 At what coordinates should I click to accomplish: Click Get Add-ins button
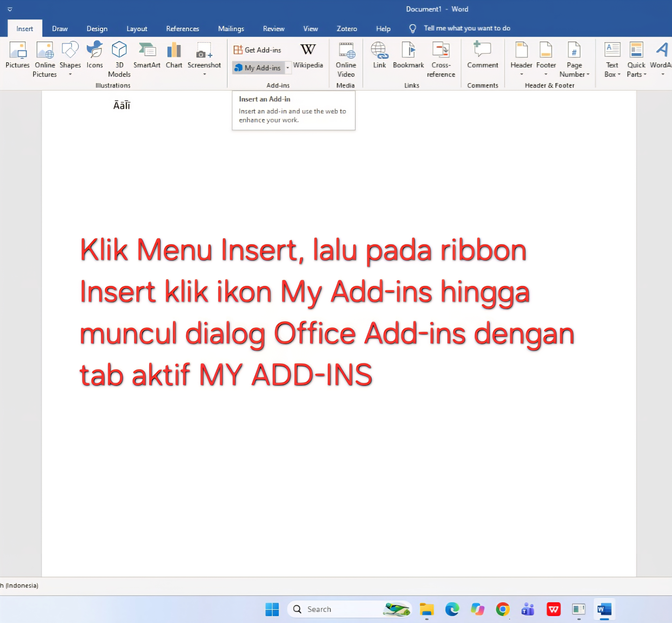coord(257,50)
